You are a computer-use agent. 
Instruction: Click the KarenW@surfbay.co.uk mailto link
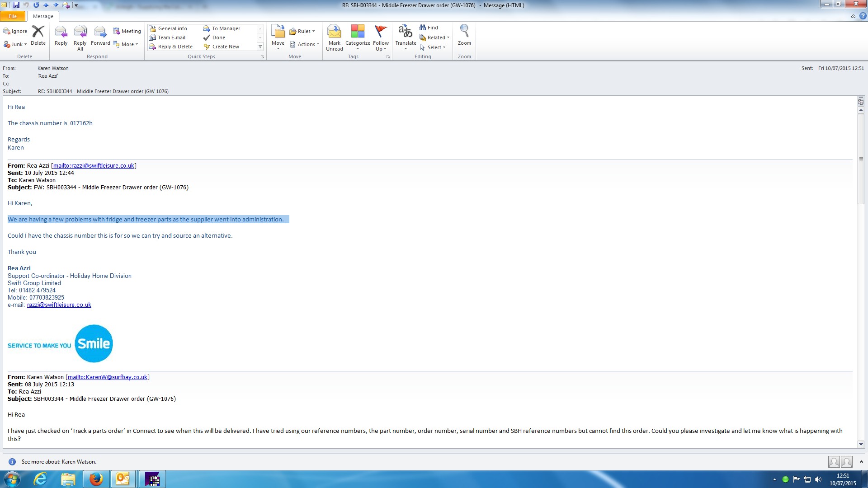(108, 377)
